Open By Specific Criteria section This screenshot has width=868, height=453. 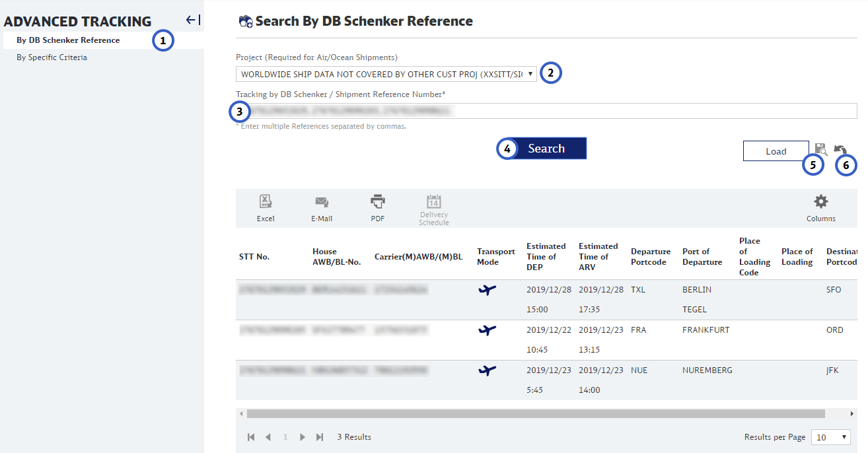point(52,57)
